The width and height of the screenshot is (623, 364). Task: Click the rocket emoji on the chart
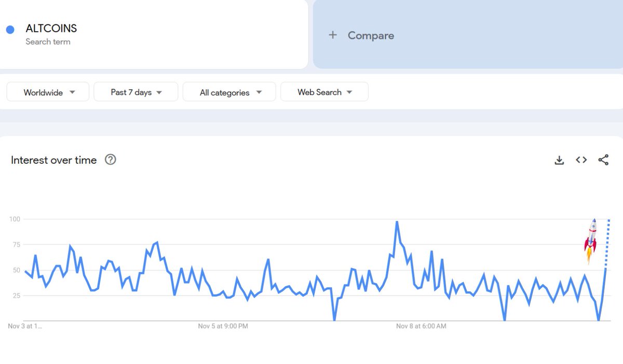[591, 240]
